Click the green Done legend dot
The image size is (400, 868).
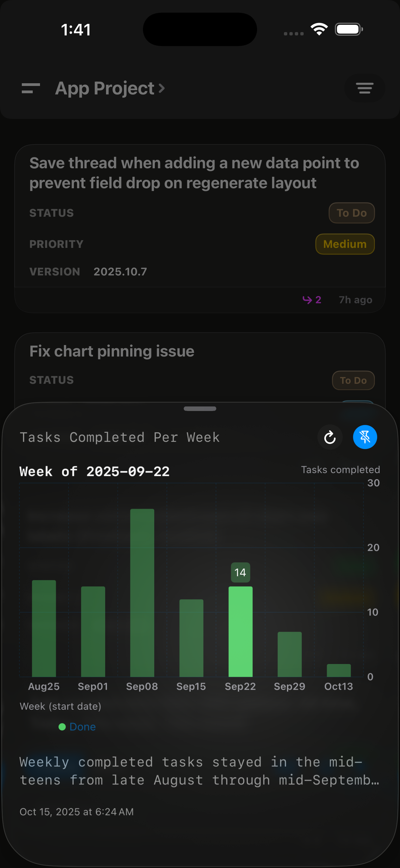point(62,727)
